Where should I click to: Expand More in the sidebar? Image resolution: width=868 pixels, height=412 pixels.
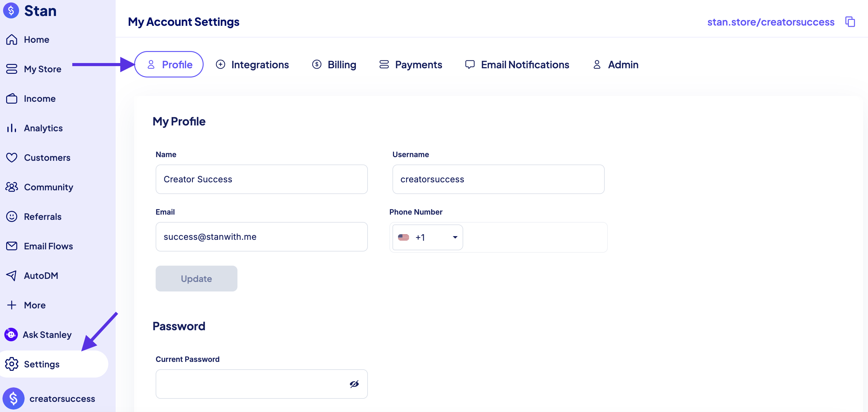[x=35, y=305]
